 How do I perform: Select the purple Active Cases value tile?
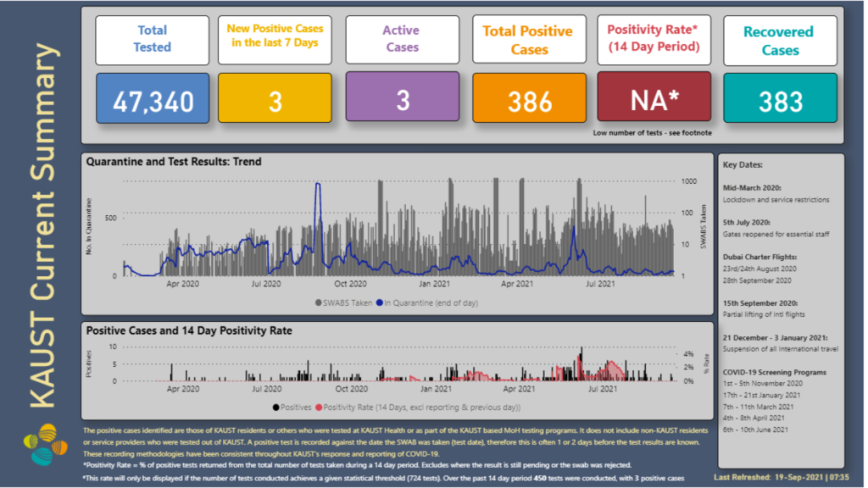click(402, 99)
